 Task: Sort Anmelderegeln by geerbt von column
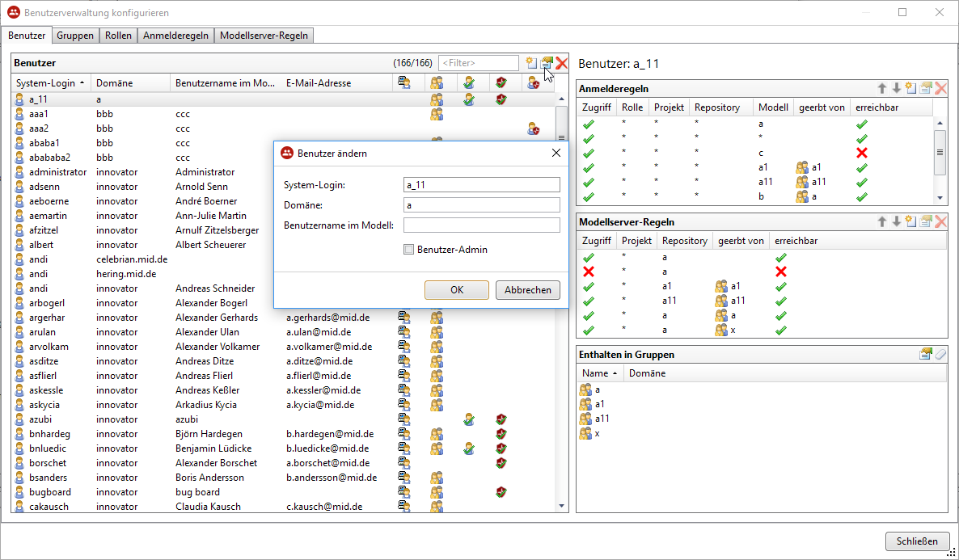(822, 107)
